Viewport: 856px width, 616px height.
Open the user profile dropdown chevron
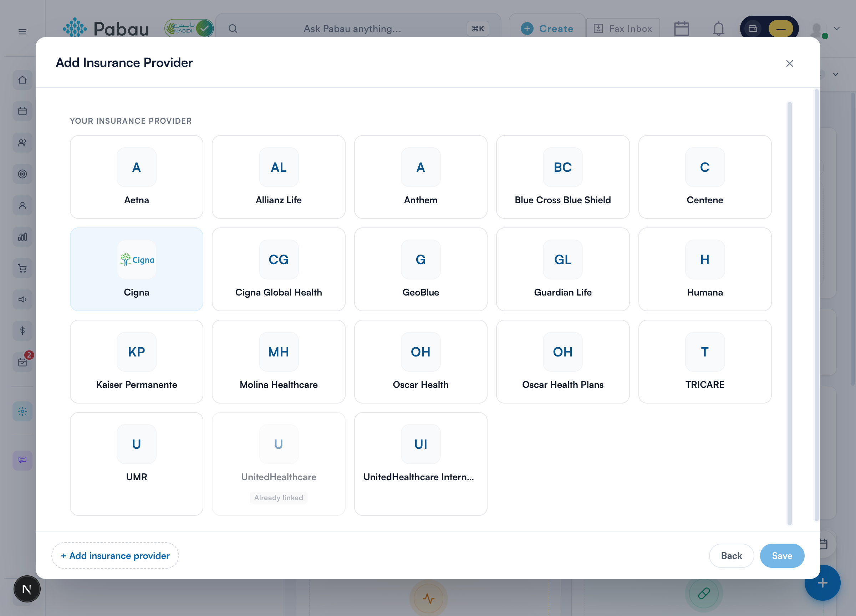(836, 29)
